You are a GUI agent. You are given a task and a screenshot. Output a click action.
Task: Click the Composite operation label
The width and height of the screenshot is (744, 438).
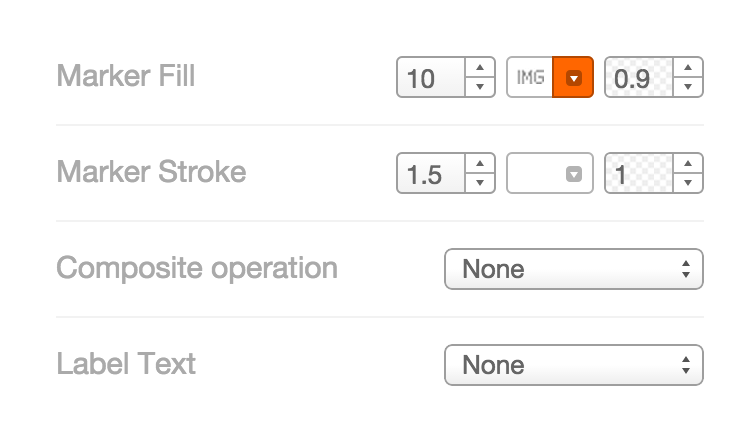coord(197,269)
